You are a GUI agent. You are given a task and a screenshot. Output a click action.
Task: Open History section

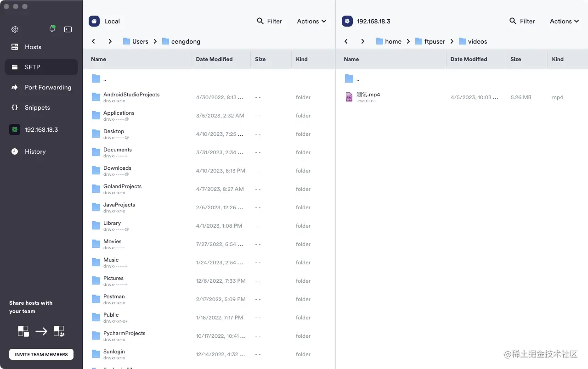41,151
